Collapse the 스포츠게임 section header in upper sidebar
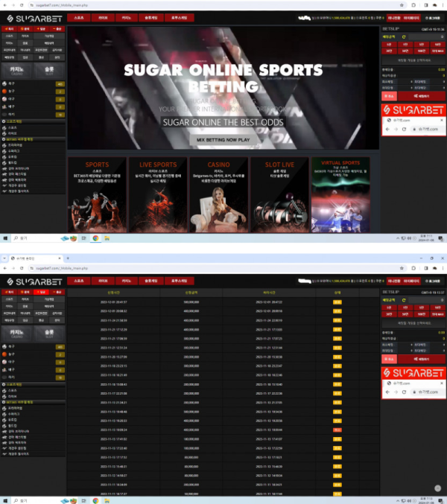This screenshot has height=504, width=447. pyautogui.click(x=33, y=121)
